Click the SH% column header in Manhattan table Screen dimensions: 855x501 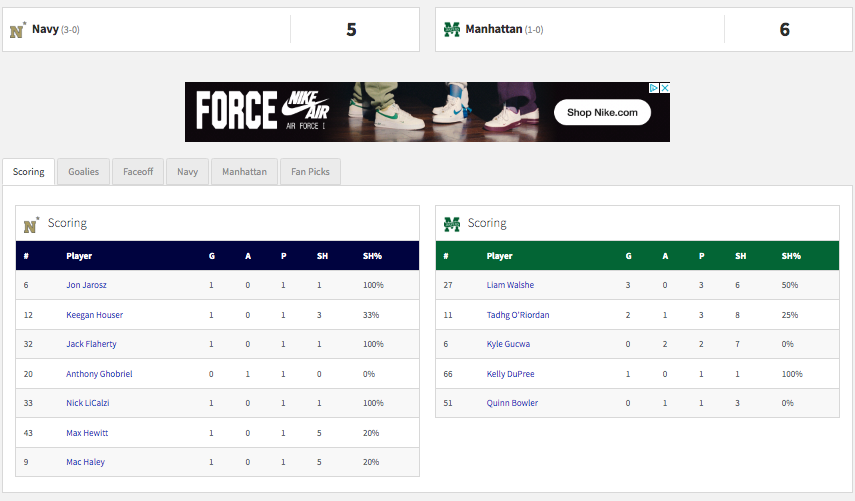point(791,256)
